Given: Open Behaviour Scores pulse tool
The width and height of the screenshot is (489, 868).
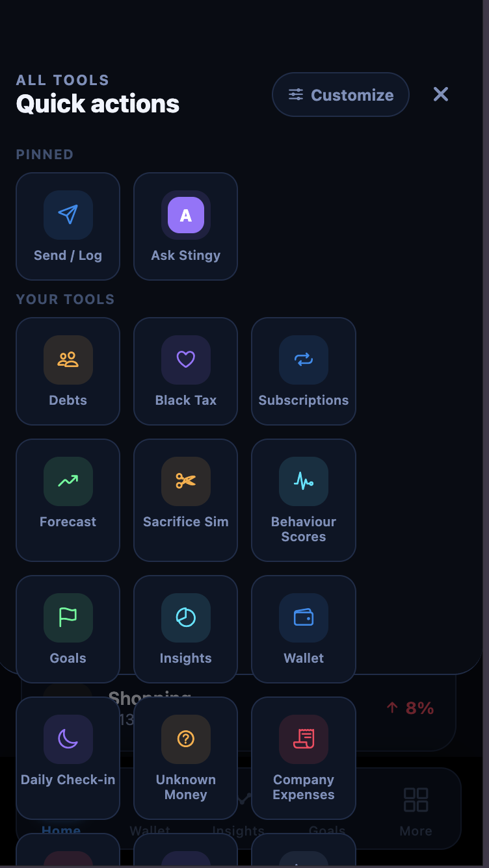Looking at the screenshot, I should coord(304,500).
